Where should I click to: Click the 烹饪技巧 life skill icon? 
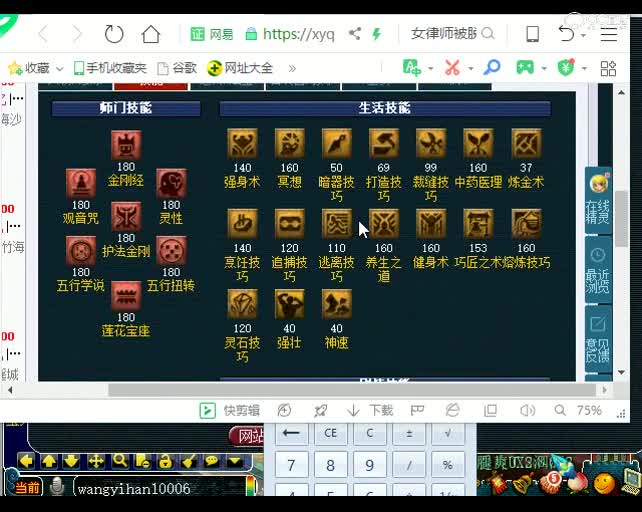[x=242, y=224]
